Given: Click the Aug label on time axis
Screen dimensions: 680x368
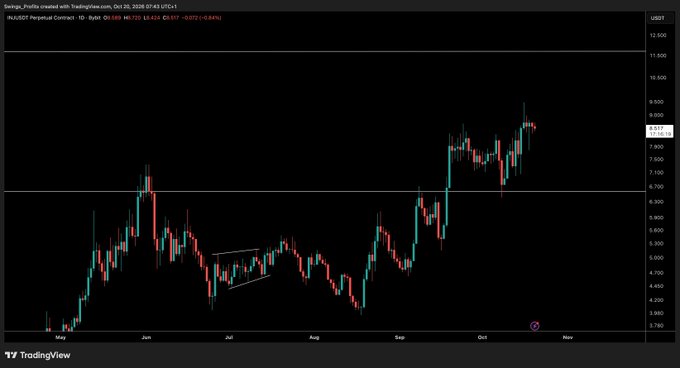Looking at the screenshot, I should click(x=314, y=337).
